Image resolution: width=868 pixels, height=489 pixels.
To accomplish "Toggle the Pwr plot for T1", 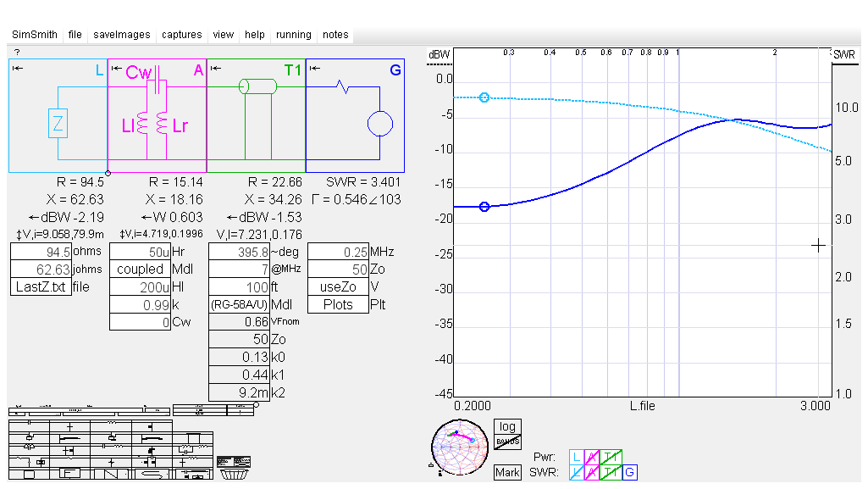I will (x=611, y=458).
